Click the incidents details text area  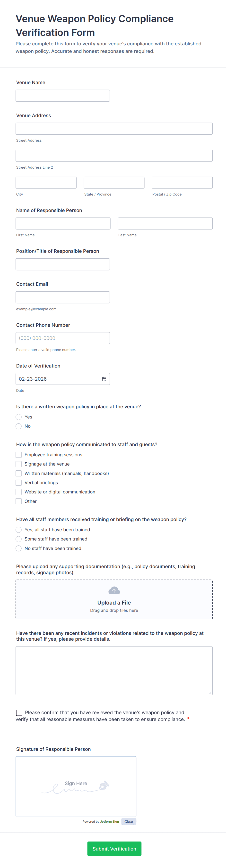pos(114,671)
